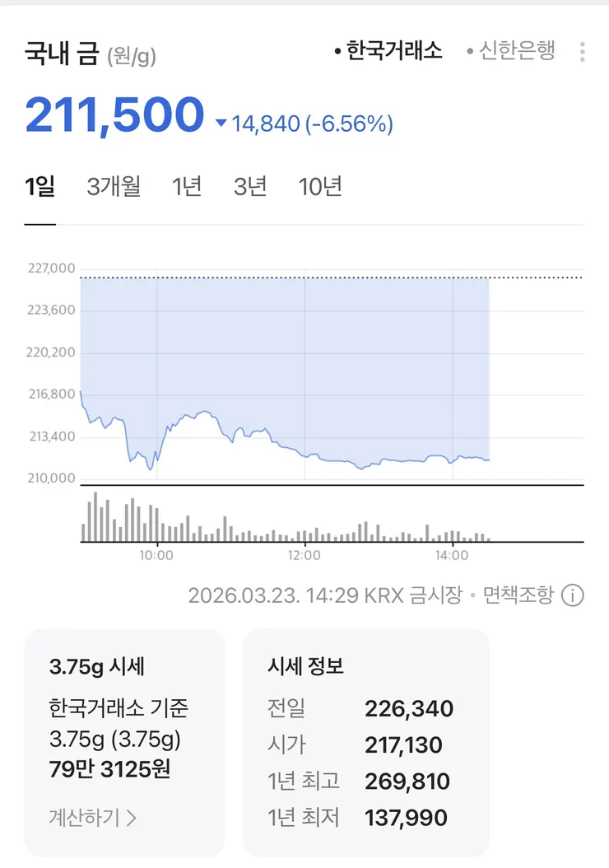Click the disclaimer info circle icon
Image resolution: width=609 pixels, height=868 pixels.
[x=573, y=595]
